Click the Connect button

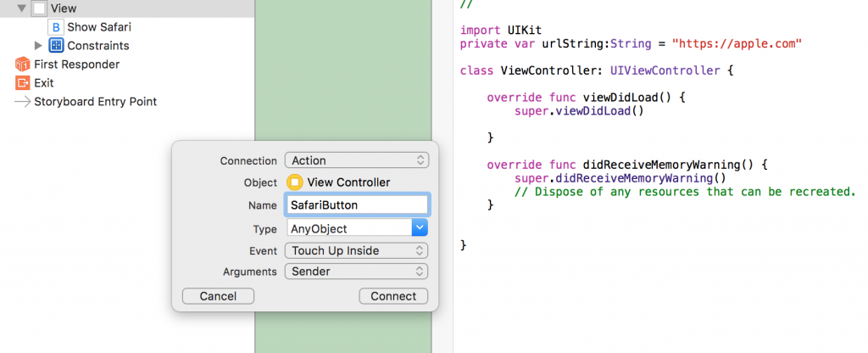tap(393, 296)
